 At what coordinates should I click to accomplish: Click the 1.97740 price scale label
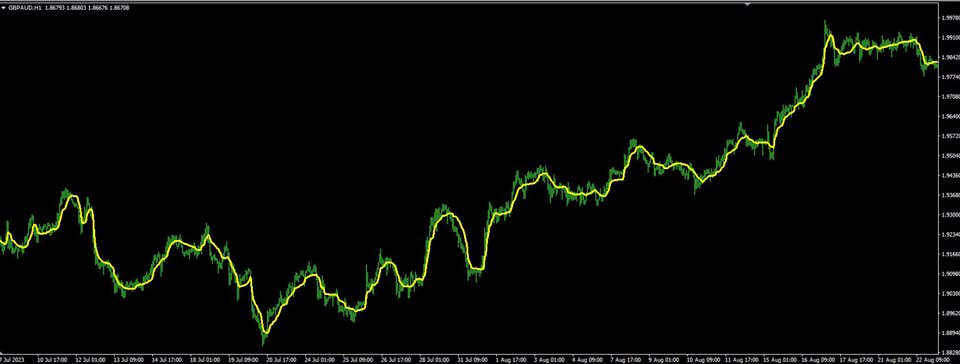pos(951,77)
